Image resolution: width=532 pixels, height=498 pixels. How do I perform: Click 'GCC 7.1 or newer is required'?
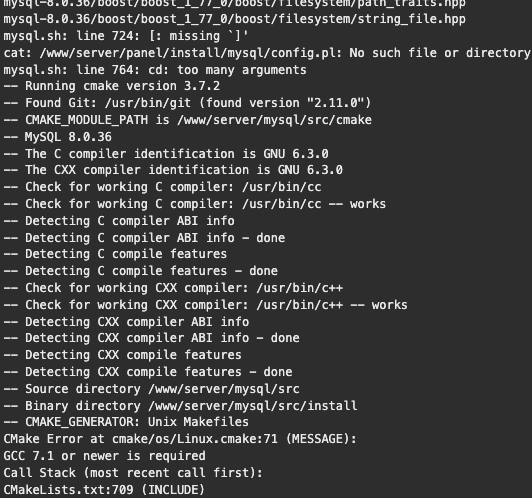pos(104,456)
